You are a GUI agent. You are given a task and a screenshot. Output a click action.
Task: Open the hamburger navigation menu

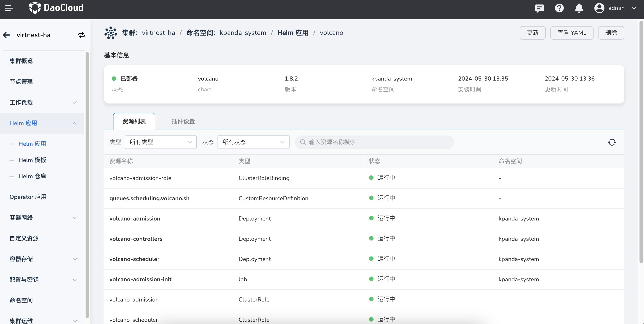tap(9, 8)
